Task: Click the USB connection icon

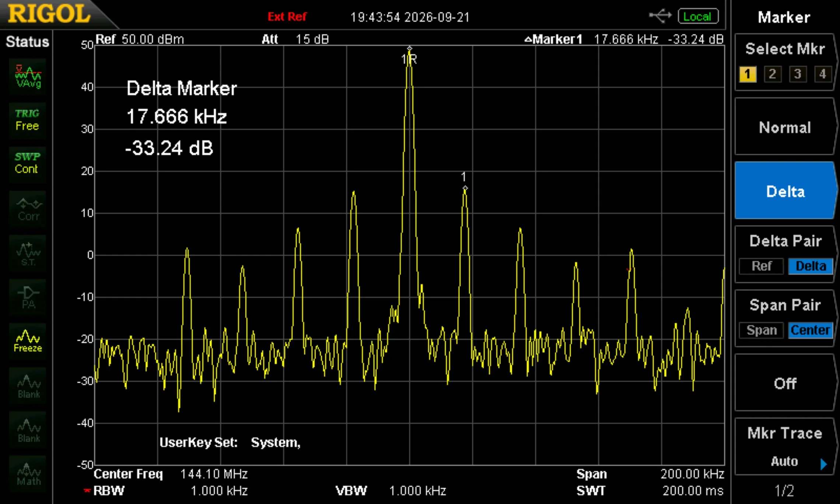Action: coord(660,16)
